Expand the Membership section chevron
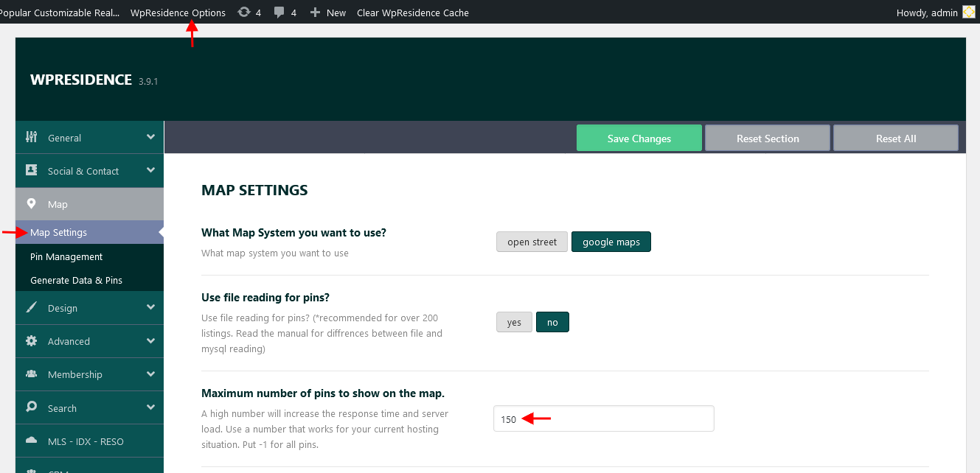 coord(150,374)
